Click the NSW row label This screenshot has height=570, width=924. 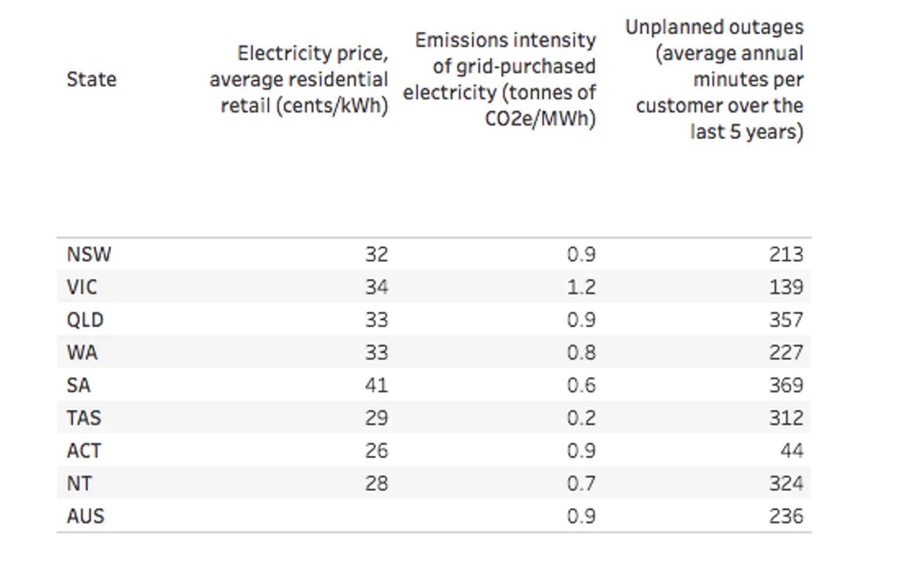[x=89, y=254]
